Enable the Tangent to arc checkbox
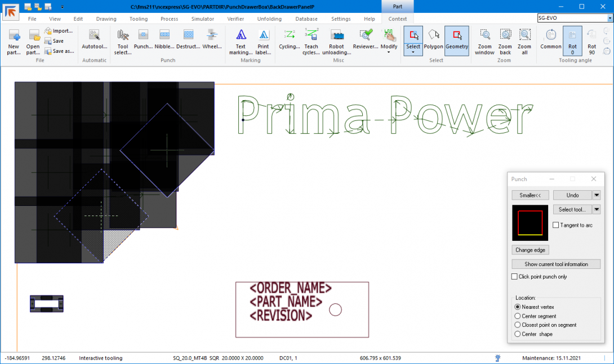The height and width of the screenshot is (364, 614). click(x=556, y=225)
